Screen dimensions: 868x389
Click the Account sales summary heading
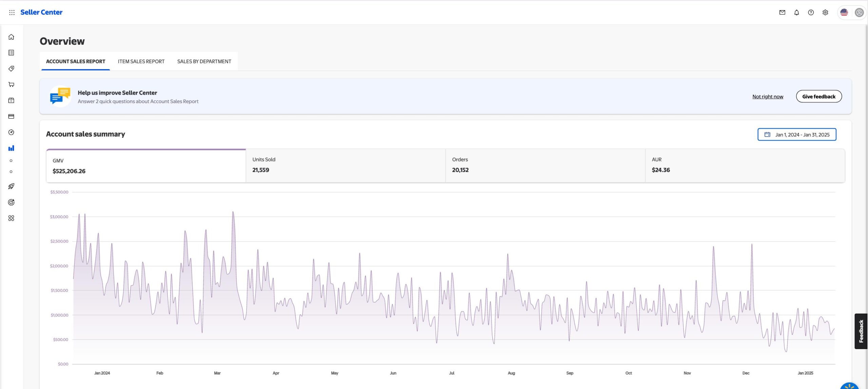click(x=85, y=134)
